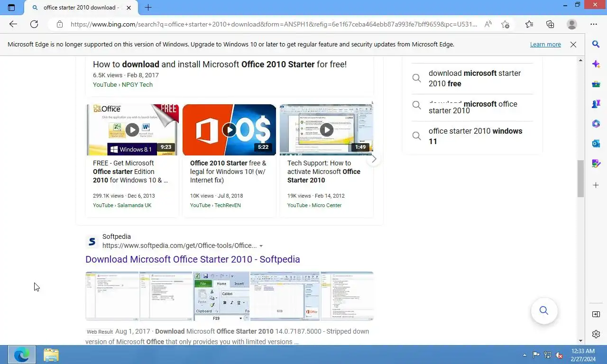This screenshot has width=607, height=364.
Task: Open sidebar Search icon
Action: pos(596,44)
